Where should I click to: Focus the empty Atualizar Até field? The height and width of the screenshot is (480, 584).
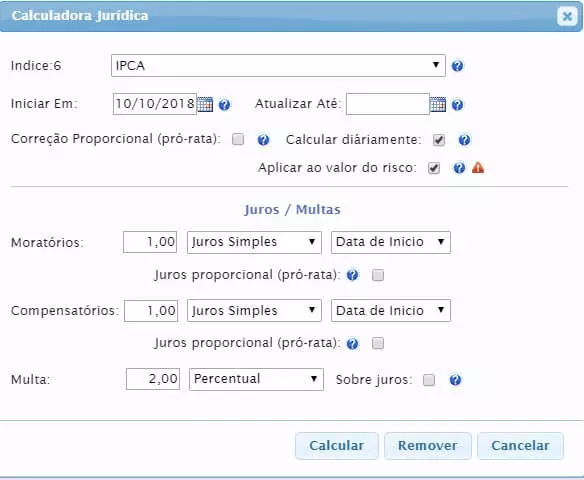point(388,104)
